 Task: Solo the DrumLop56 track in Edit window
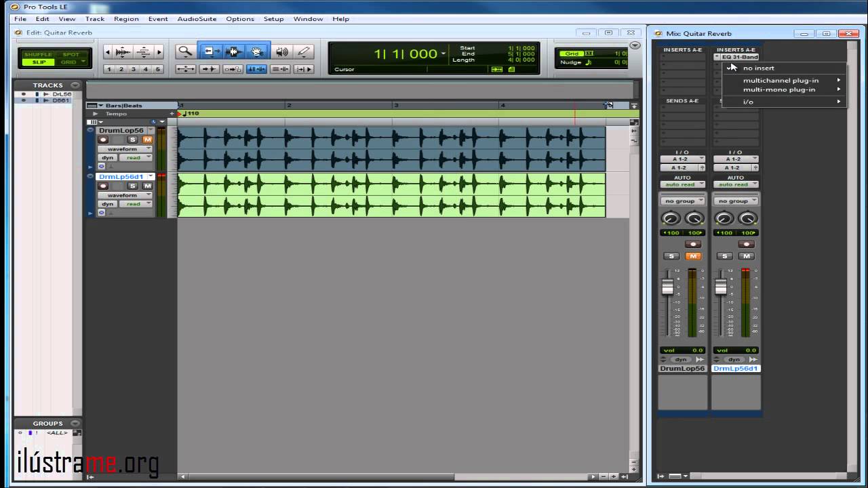click(x=133, y=140)
